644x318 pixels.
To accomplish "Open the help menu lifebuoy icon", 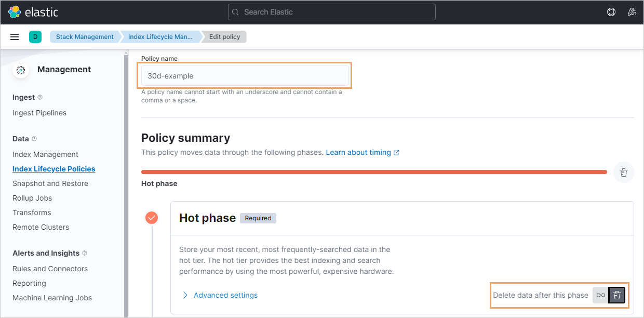I will pos(611,12).
